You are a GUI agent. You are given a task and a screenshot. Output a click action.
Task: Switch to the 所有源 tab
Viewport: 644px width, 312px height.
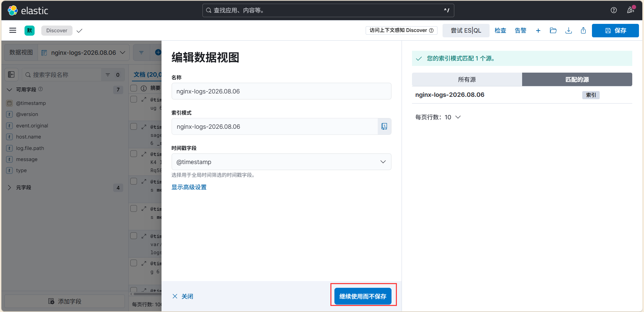coord(467,80)
